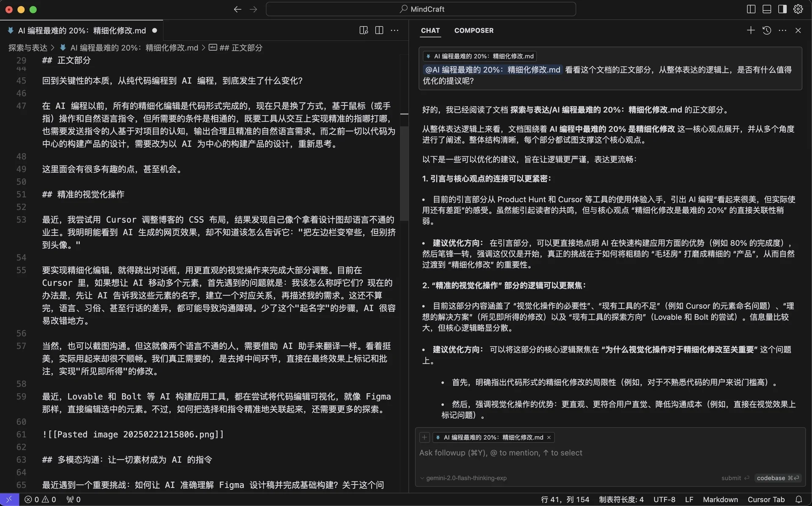
Task: Open errors and warnings status indicator
Action: point(40,499)
